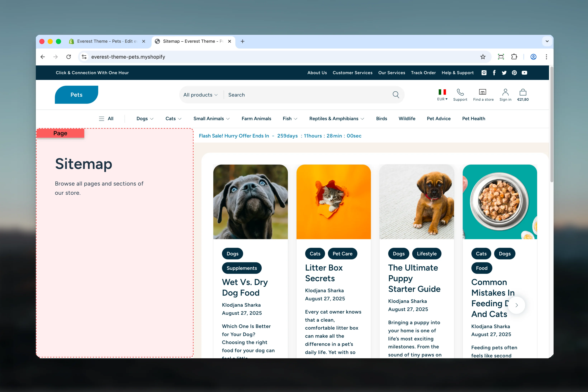Open the All hamburger menu

(106, 119)
